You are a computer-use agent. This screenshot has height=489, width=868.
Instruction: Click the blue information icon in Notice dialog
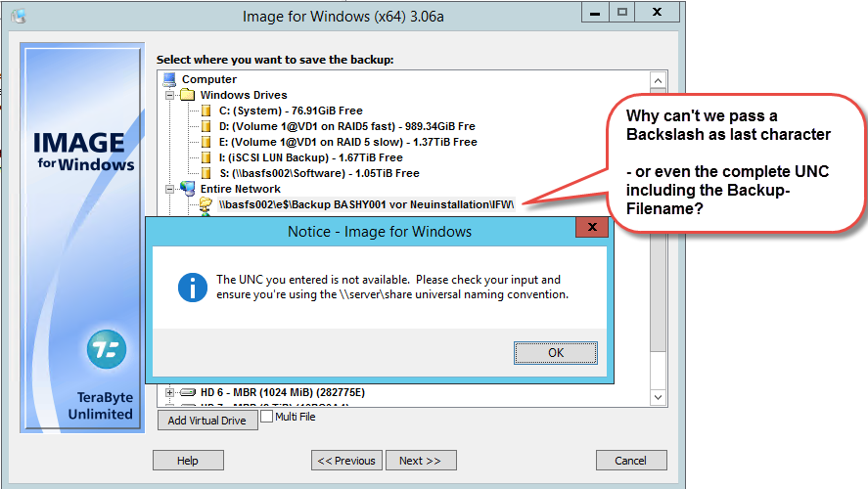click(192, 288)
